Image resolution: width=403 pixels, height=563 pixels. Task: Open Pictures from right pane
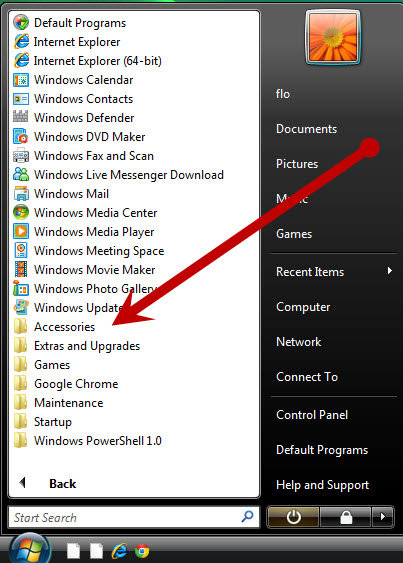point(297,164)
